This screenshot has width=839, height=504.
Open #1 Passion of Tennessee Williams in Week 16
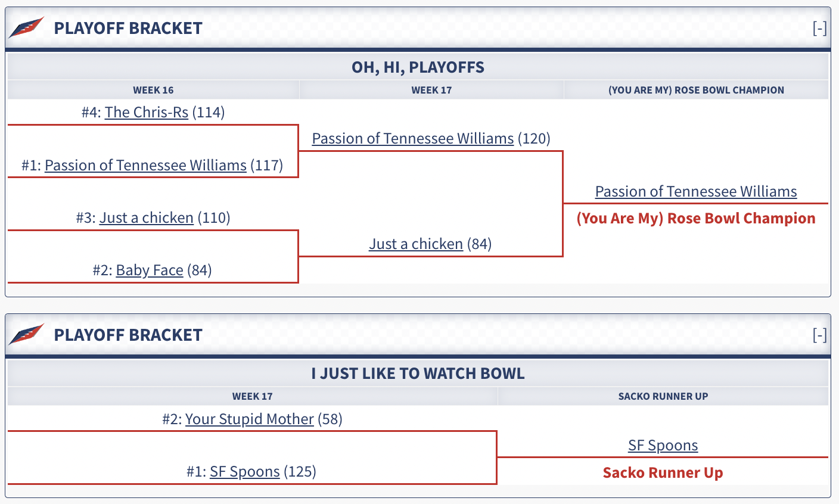pos(145,165)
